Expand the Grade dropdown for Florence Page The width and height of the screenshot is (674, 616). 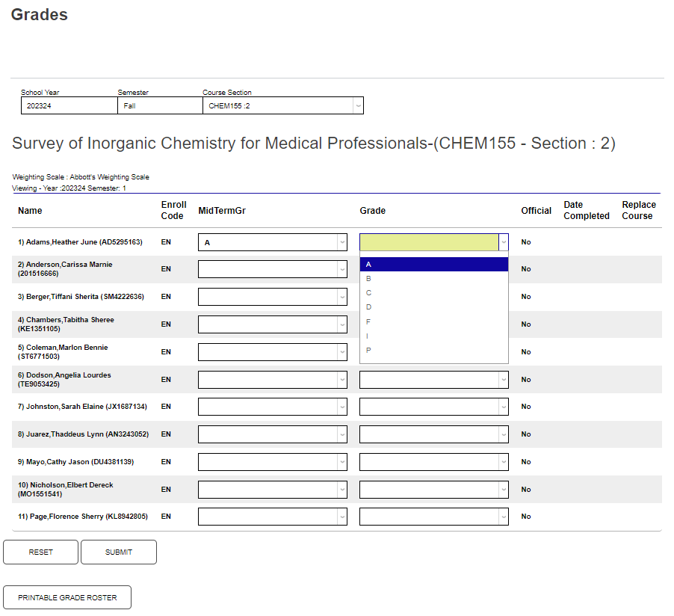tap(501, 516)
